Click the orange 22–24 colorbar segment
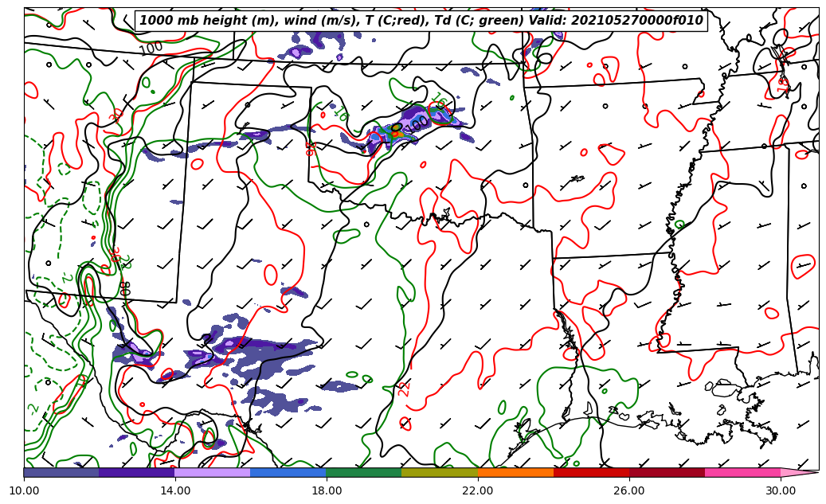 click(515, 472)
